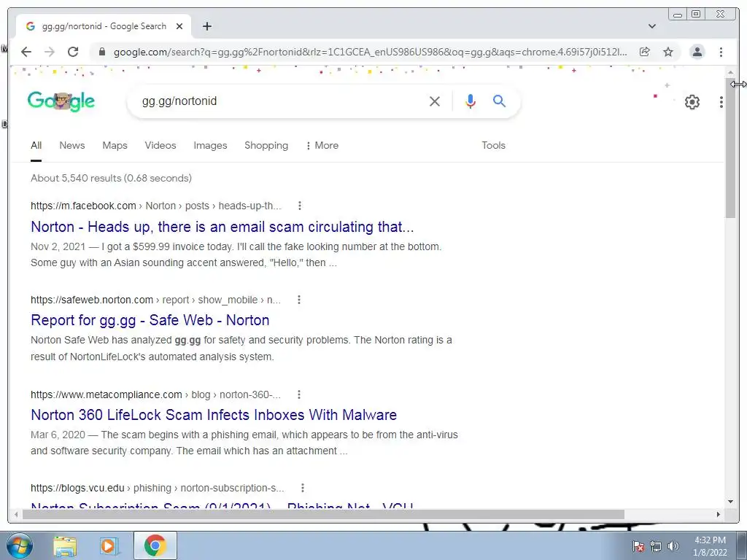Open Windows Media Player from the taskbar
Viewport: 747px width, 560px height.
click(109, 545)
